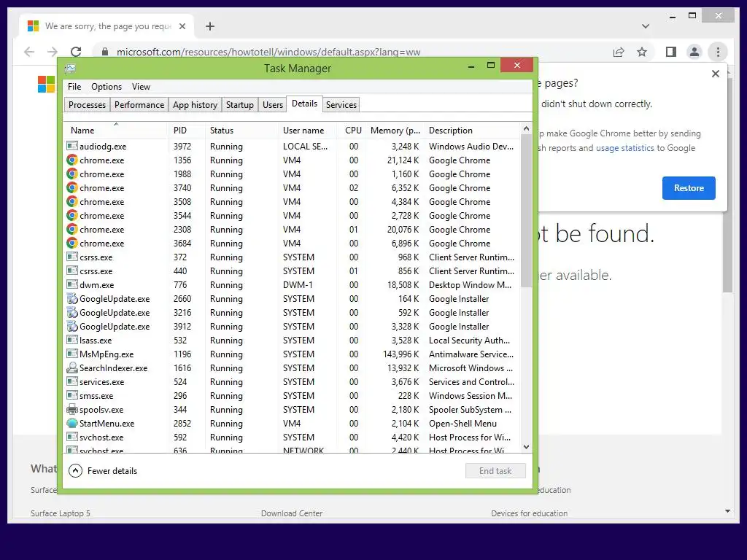
Task: Open a new tab in Chrome
Action: (x=209, y=26)
